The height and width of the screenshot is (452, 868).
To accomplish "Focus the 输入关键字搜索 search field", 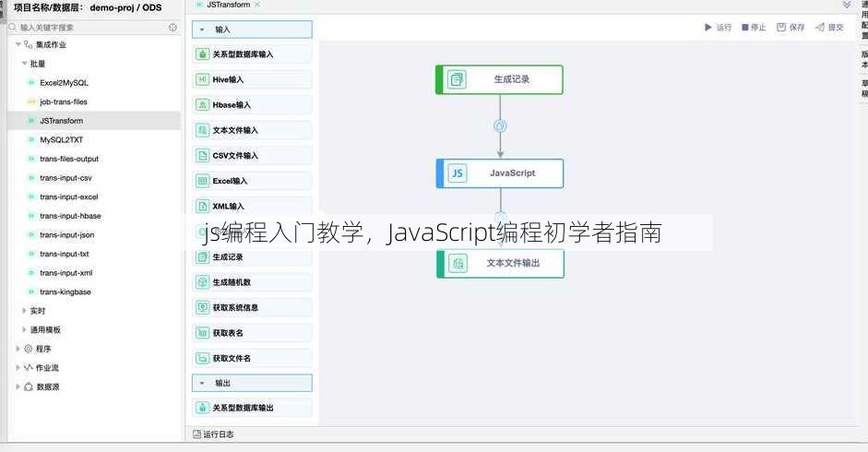I will pos(93,27).
